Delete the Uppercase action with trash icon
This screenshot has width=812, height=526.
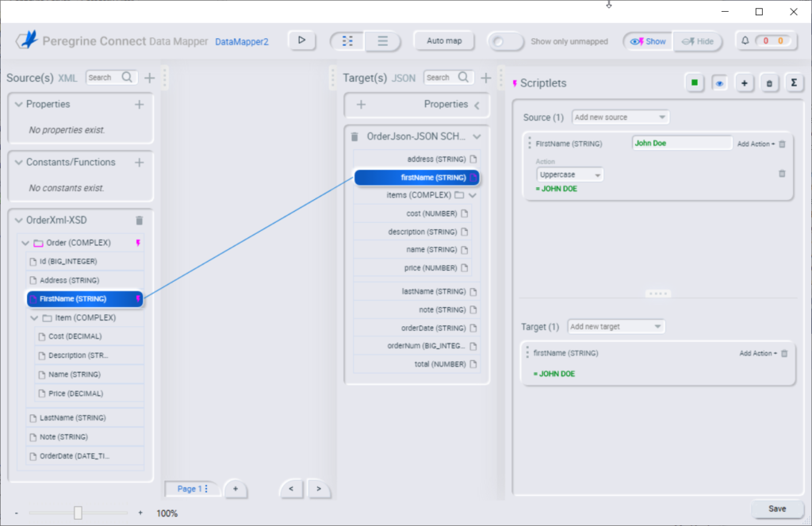click(782, 174)
